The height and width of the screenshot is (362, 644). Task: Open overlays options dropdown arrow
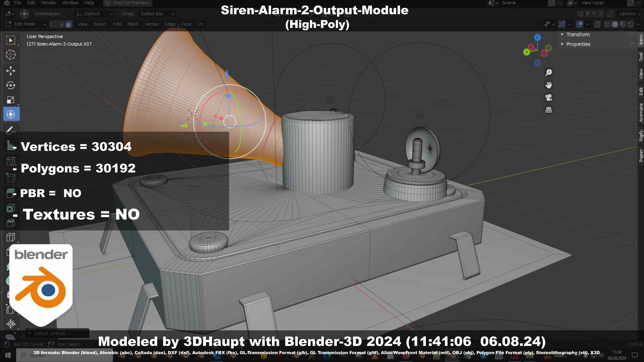click(587, 24)
